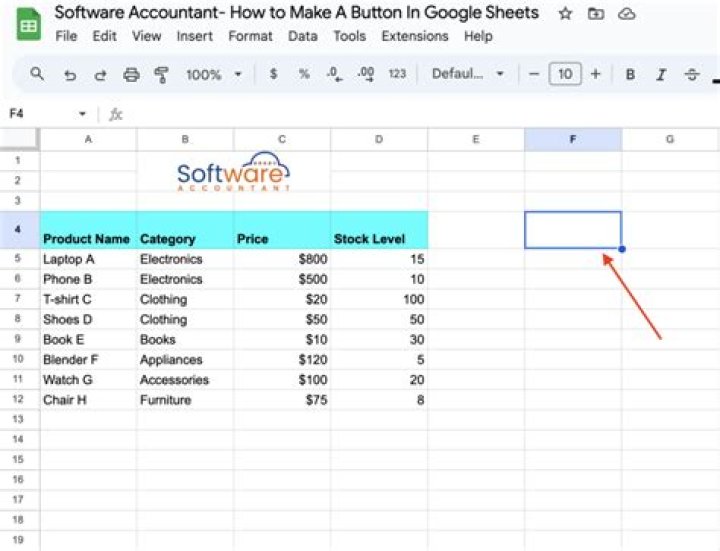
Task: Select column B header
Action: (x=185, y=140)
